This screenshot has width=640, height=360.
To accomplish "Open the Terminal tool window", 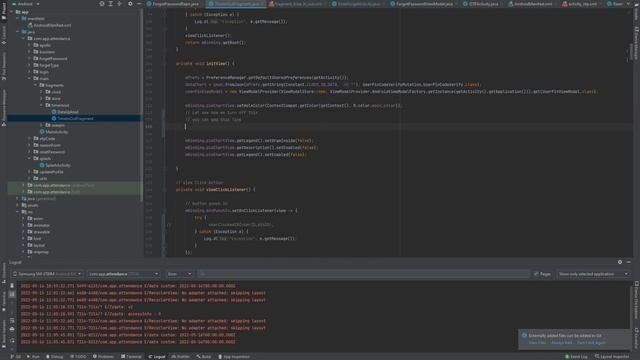I will pyautogui.click(x=131, y=357).
